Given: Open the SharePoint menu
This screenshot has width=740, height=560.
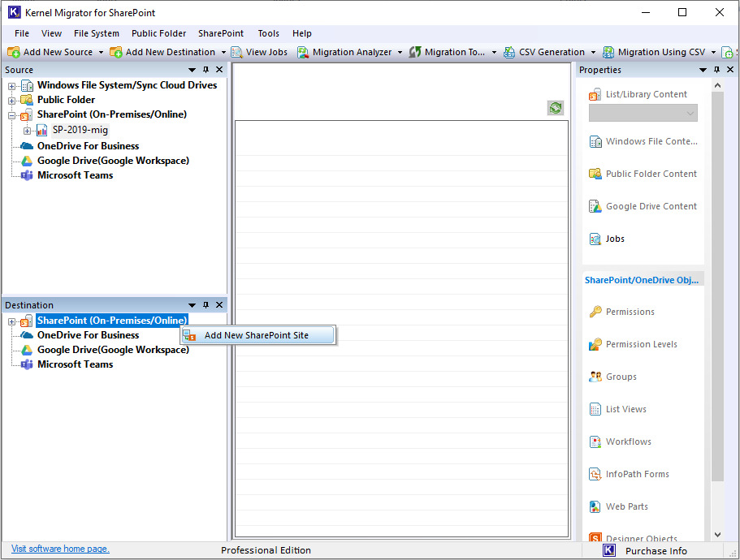Looking at the screenshot, I should click(x=221, y=33).
